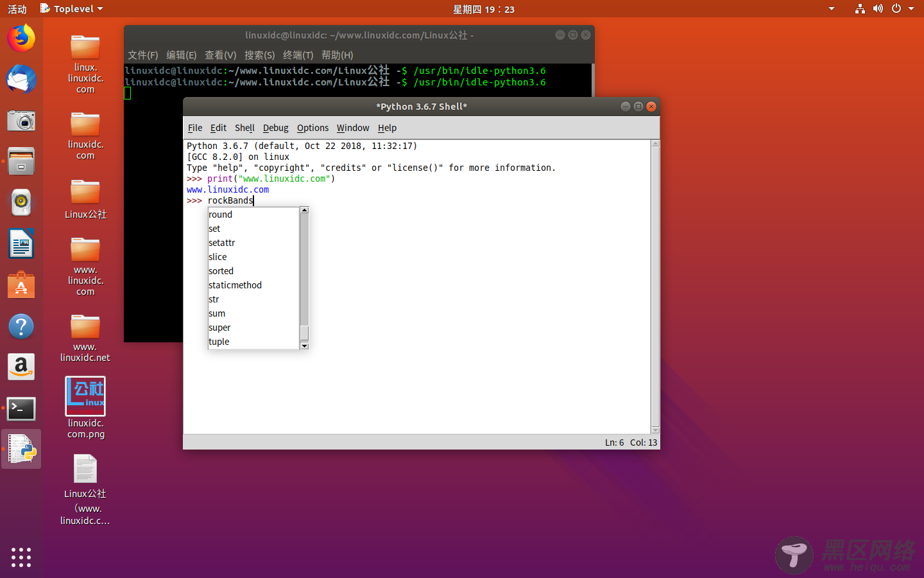Open the Shell menu in IDLE
The width and height of the screenshot is (924, 578).
[x=244, y=128]
